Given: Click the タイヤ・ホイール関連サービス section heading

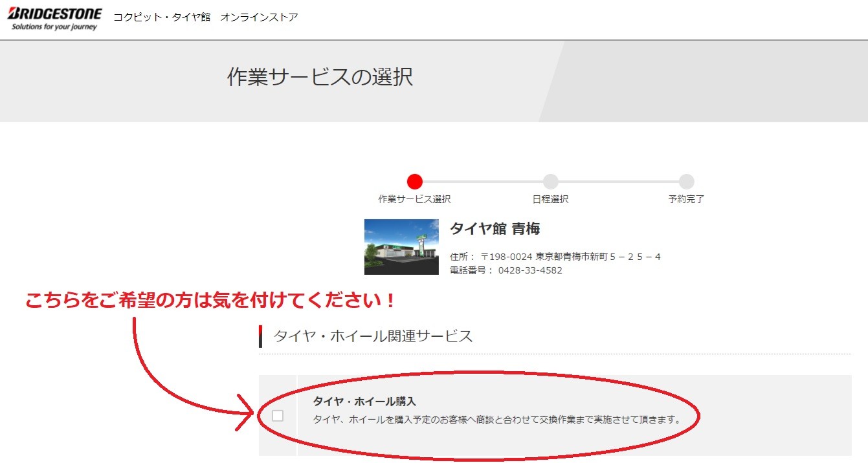Looking at the screenshot, I should coord(373,336).
